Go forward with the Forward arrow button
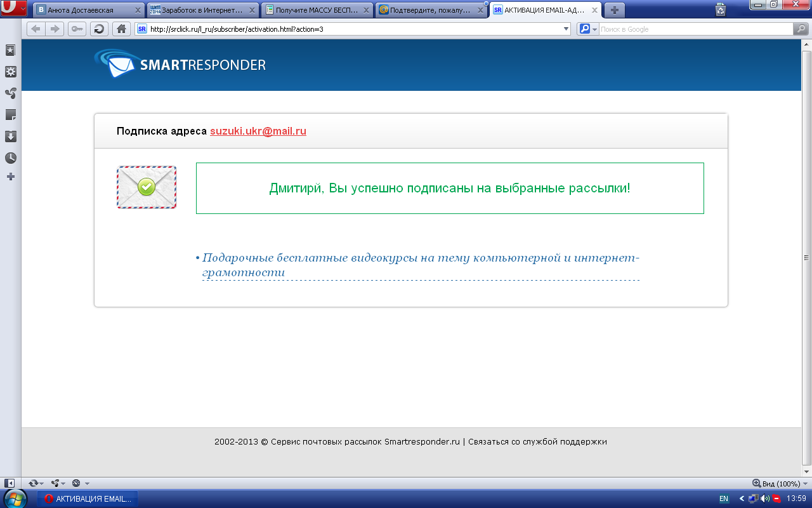The image size is (812, 508). click(55, 29)
